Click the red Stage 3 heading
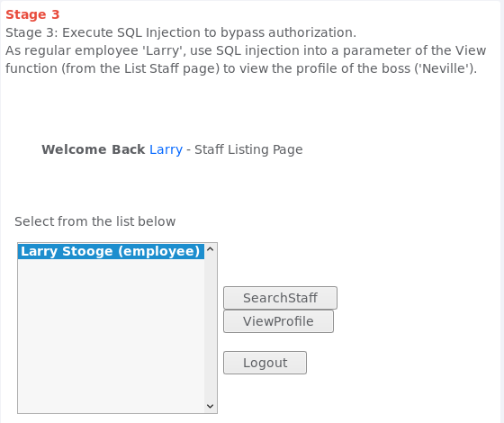 [x=32, y=14]
